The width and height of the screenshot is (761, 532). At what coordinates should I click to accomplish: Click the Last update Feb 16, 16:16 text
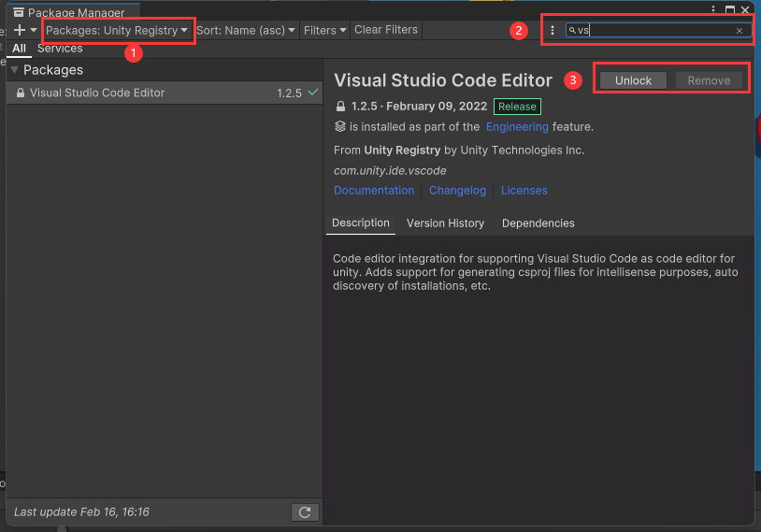coord(81,512)
